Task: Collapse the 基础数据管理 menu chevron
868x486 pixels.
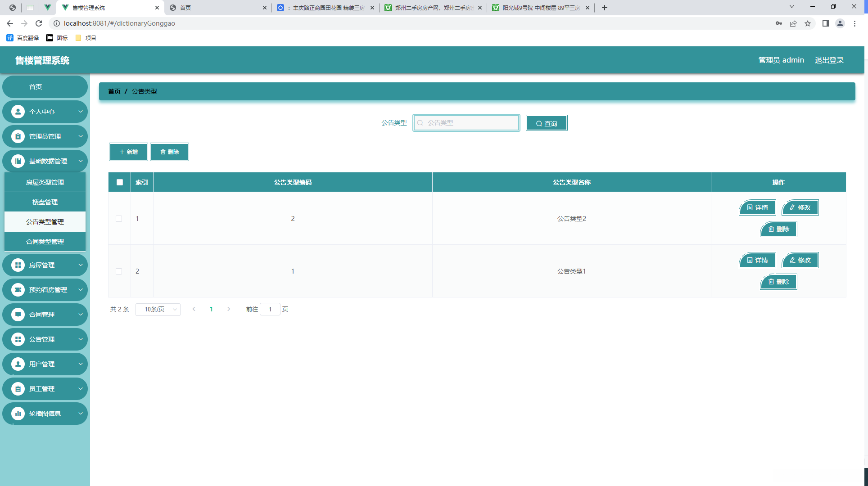Action: point(81,161)
